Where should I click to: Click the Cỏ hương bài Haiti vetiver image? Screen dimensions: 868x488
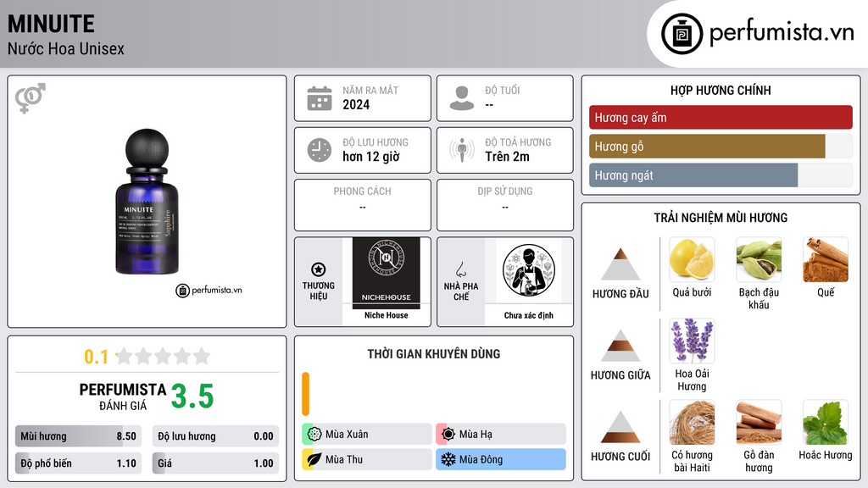(x=692, y=422)
